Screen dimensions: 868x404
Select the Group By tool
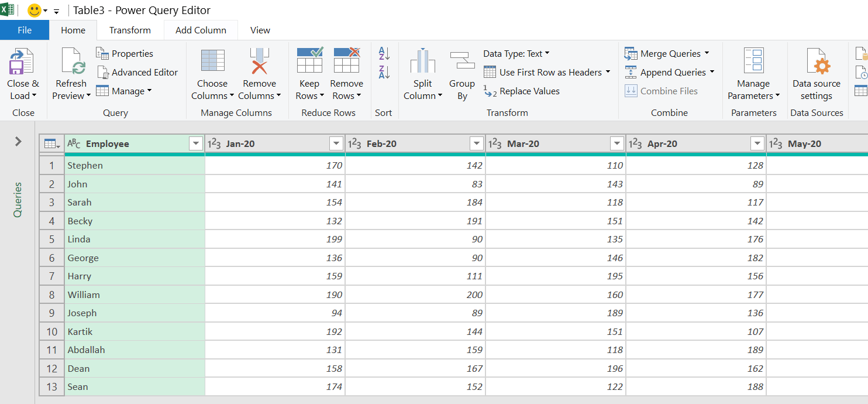[461, 73]
